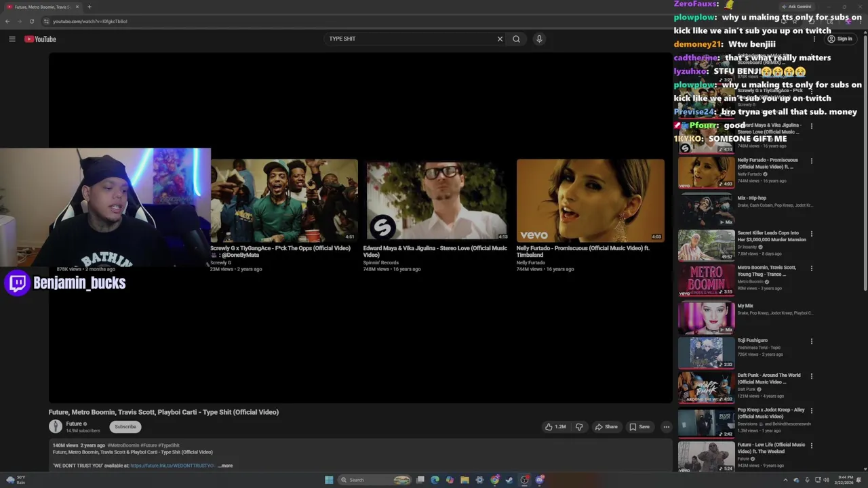Open Future Low Life sidebar video
This screenshot has height=488, width=868.
706,457
